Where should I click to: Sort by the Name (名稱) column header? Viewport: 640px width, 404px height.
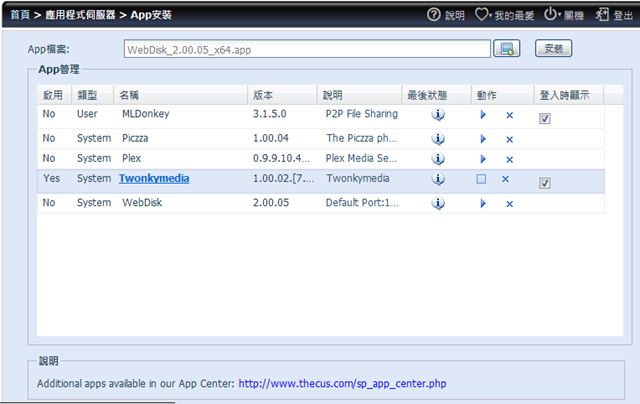tap(180, 95)
